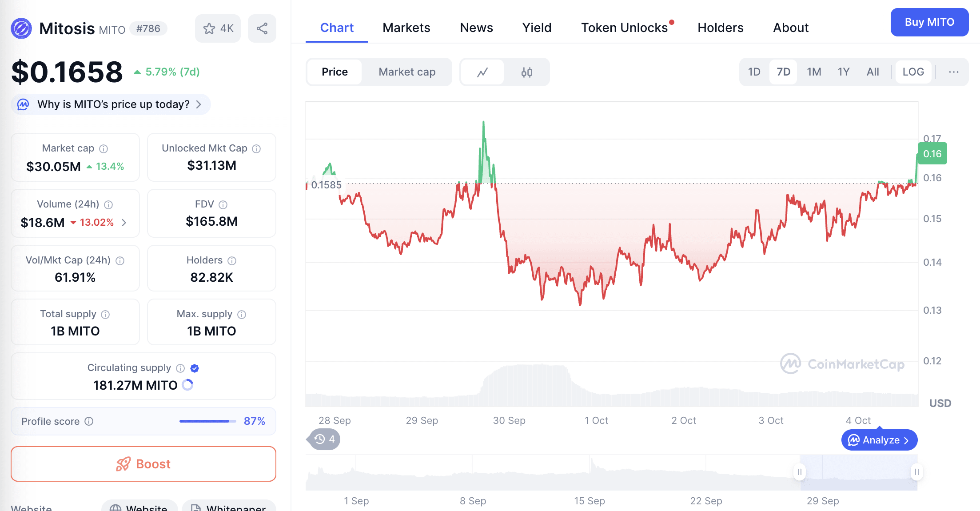
Task: Click the circulating supply progress ring
Action: pos(187,385)
